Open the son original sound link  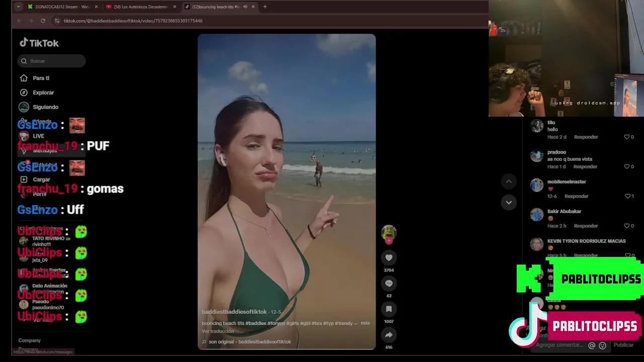247,342
